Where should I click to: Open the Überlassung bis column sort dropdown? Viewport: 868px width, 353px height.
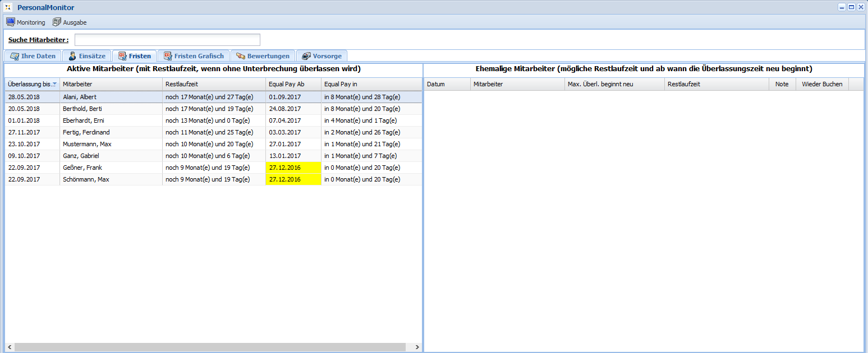coord(54,84)
